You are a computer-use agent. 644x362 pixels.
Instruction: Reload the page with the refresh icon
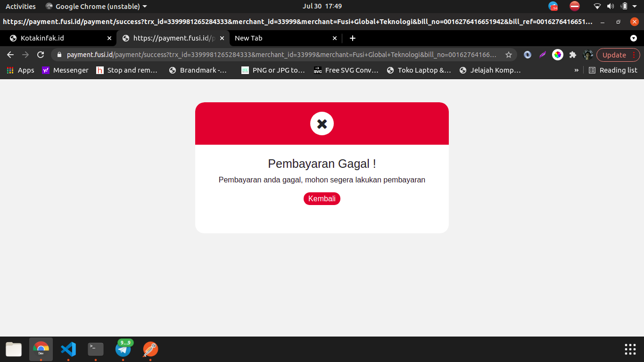41,55
